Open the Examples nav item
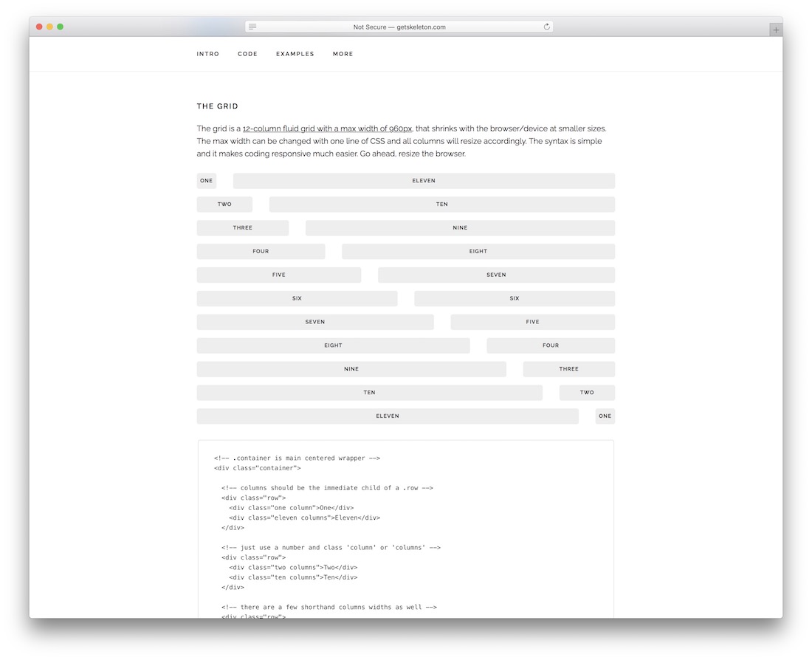 pos(295,54)
